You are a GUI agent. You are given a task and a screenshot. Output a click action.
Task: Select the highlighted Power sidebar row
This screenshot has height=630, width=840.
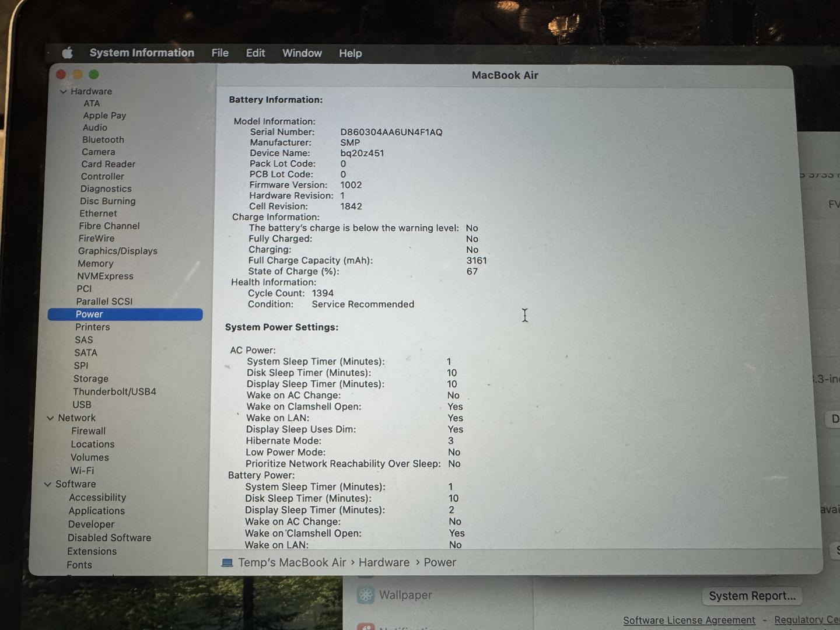click(125, 314)
